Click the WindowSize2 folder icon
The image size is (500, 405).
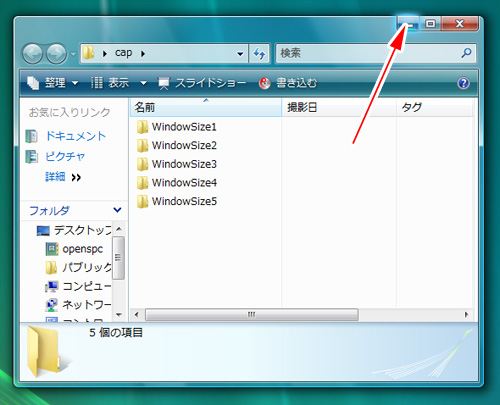tap(142, 146)
